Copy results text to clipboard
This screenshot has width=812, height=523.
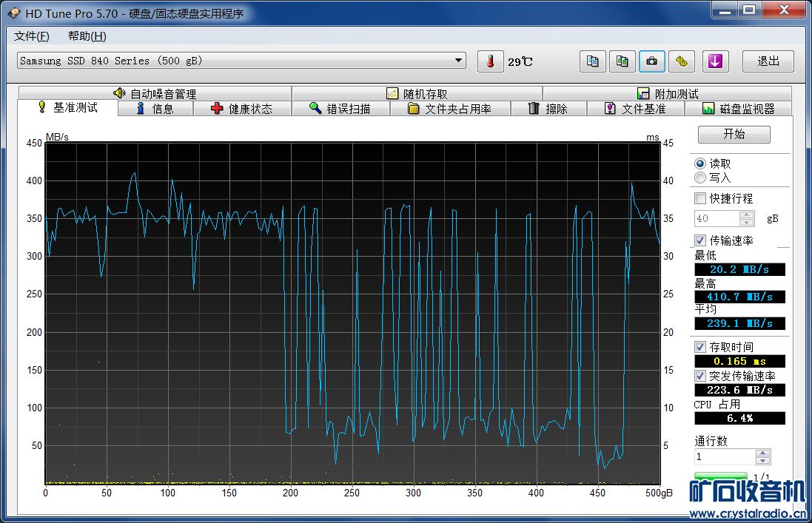(x=592, y=61)
